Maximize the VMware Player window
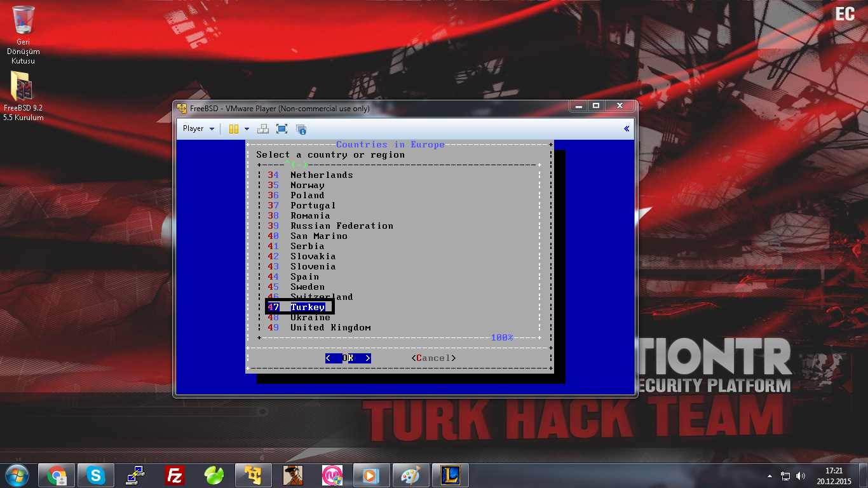 click(596, 106)
